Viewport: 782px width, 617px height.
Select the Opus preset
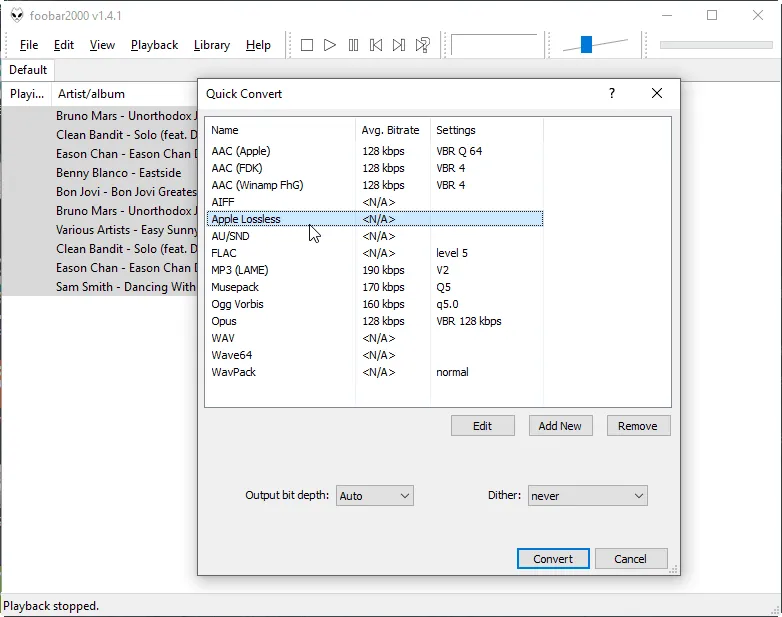(x=375, y=321)
